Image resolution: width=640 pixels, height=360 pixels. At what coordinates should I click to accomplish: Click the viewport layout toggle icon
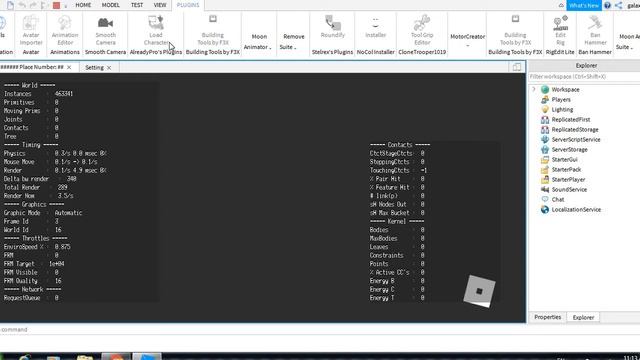tap(517, 67)
